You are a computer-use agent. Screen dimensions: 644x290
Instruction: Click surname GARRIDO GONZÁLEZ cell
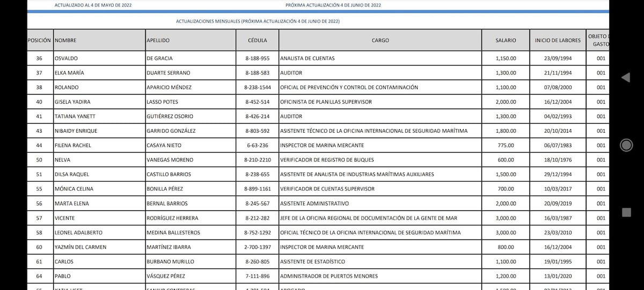[171, 131]
